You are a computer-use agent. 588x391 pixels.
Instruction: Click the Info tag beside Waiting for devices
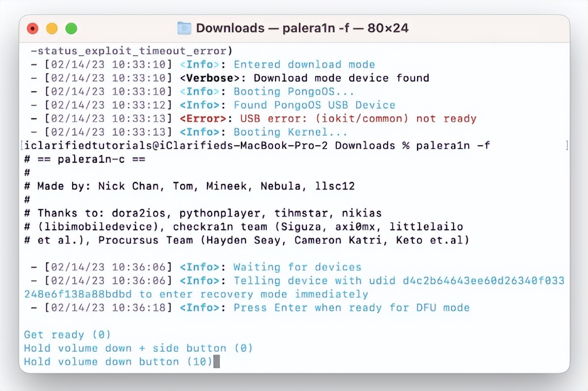[x=200, y=267]
